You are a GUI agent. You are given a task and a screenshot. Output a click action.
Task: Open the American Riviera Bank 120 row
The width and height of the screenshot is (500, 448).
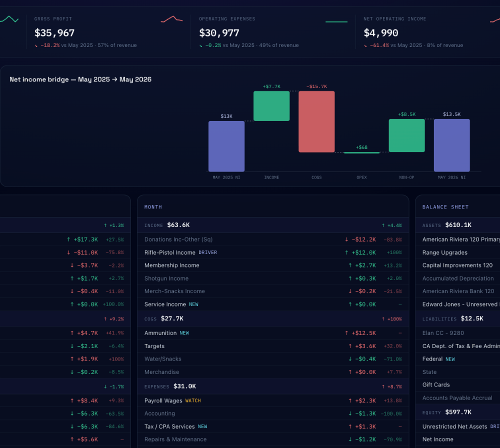[457, 291]
